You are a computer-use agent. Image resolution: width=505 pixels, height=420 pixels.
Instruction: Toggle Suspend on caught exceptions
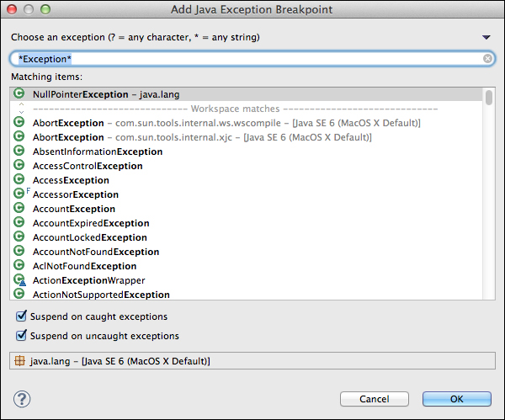[21, 316]
